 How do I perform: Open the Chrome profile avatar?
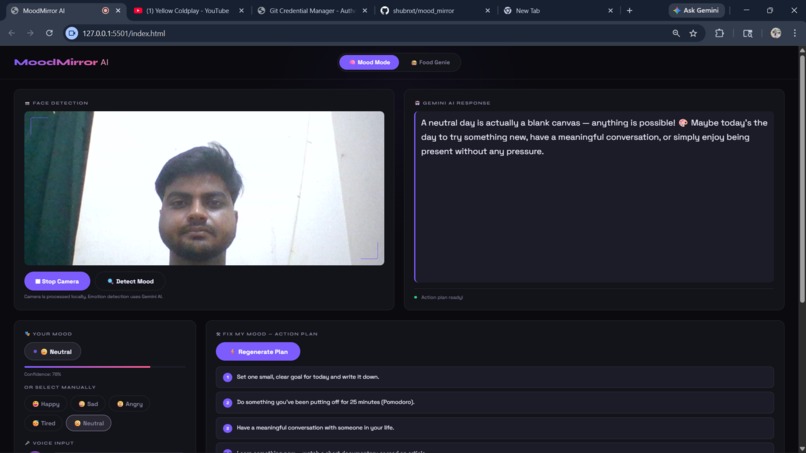pyautogui.click(x=776, y=33)
